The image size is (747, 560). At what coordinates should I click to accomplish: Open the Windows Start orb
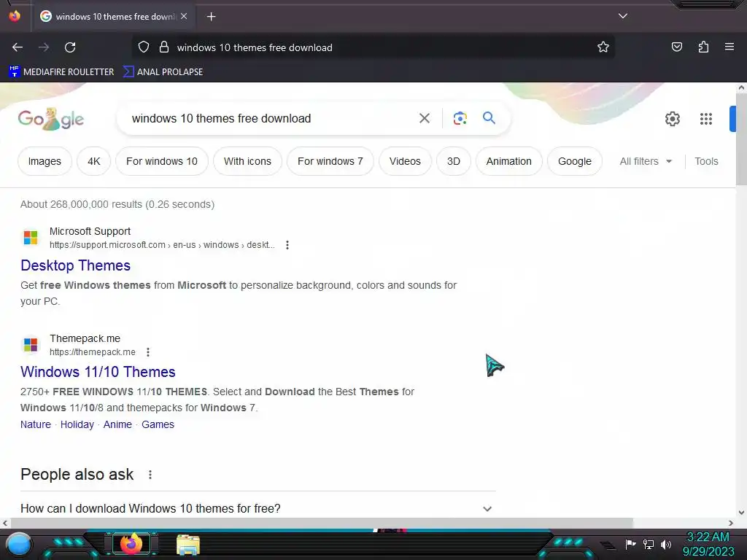point(19,544)
